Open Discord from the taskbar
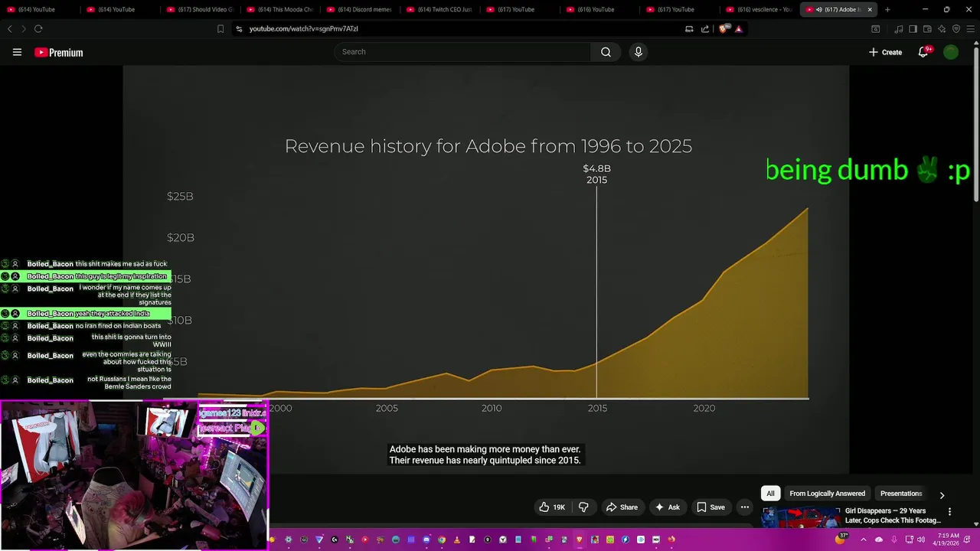 coord(426,540)
